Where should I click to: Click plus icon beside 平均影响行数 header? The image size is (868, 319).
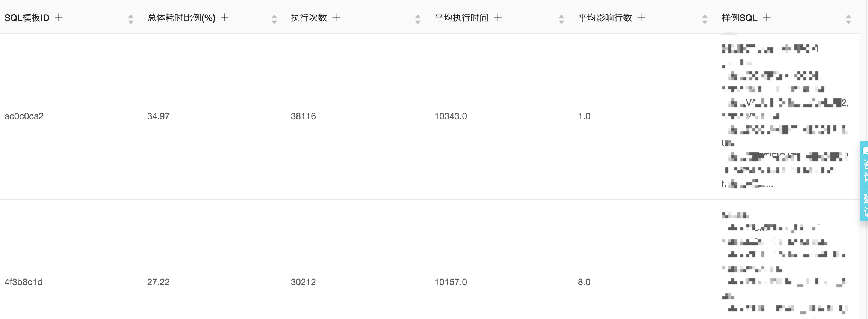pyautogui.click(x=641, y=17)
